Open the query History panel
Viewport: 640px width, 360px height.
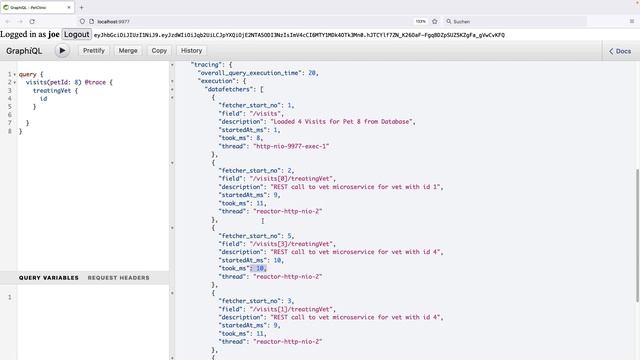pos(191,51)
